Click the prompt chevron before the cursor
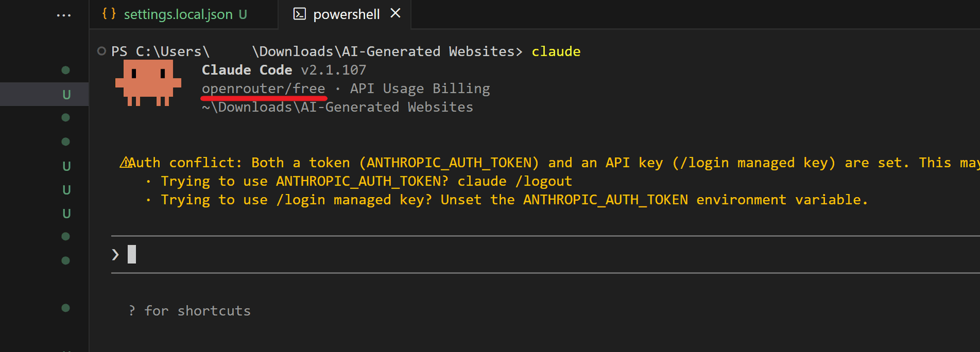 point(115,254)
